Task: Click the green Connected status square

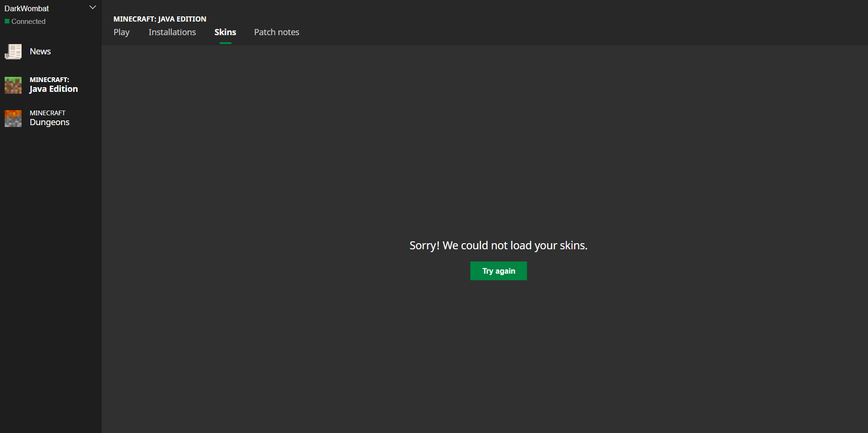Action: [7, 22]
